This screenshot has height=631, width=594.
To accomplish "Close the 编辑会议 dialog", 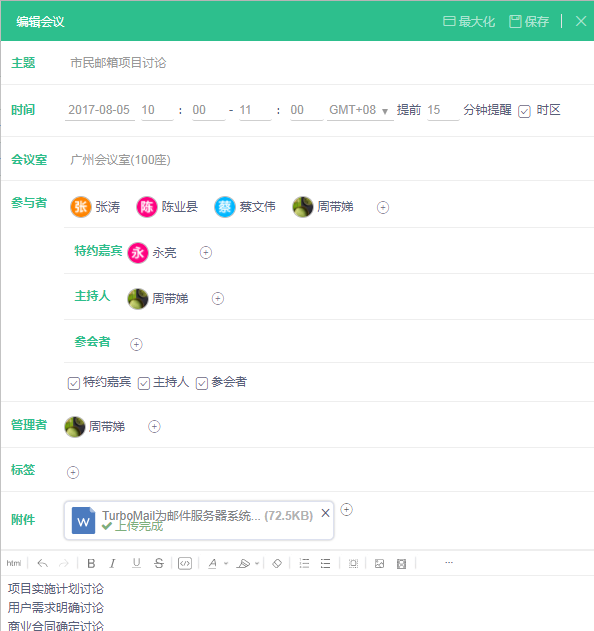I will click(581, 21).
